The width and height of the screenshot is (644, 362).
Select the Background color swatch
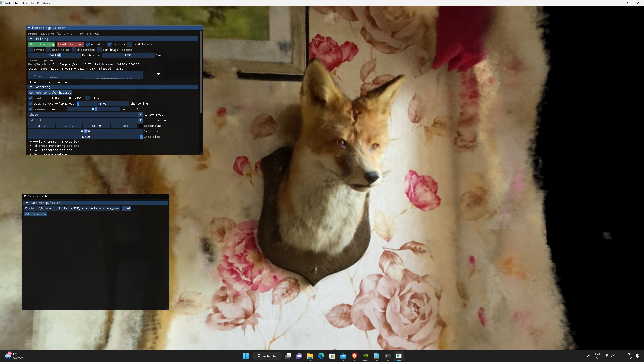click(141, 126)
